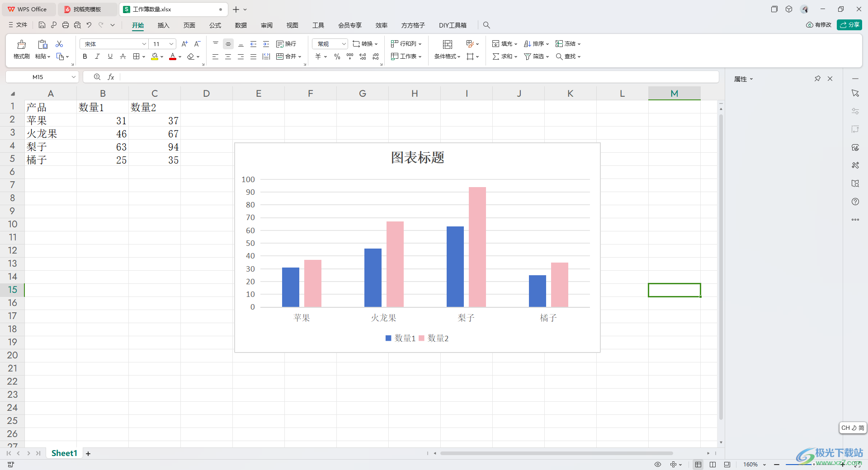The height and width of the screenshot is (470, 868).
Task: Add a new sheet with plus button
Action: tap(88, 454)
